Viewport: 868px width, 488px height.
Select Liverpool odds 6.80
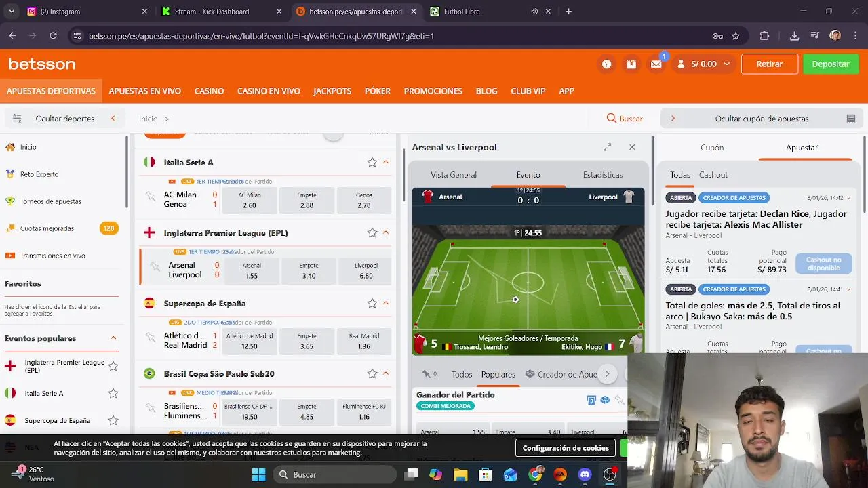366,270
